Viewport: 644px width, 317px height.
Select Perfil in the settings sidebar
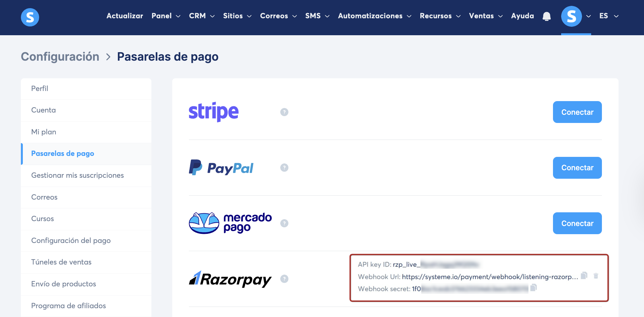click(86, 89)
